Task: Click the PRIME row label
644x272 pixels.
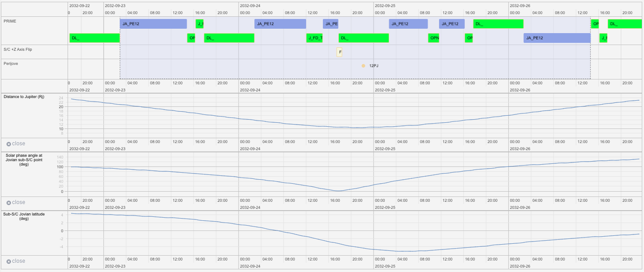Action: [x=10, y=21]
